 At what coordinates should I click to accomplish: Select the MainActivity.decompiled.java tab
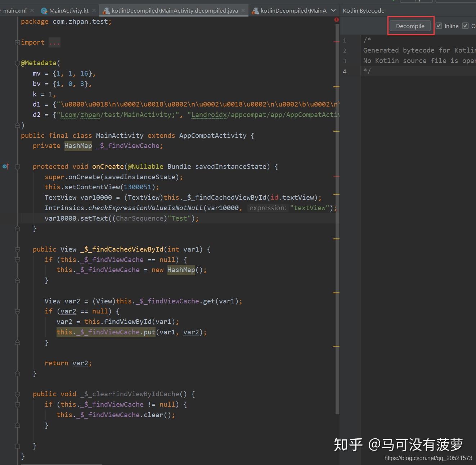point(174,10)
